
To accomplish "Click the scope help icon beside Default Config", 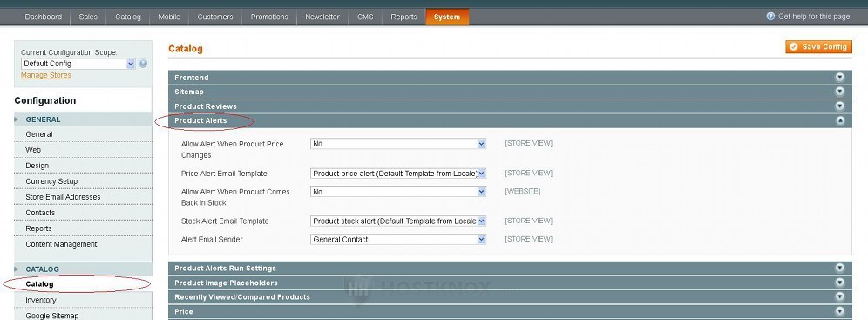I will pyautogui.click(x=144, y=64).
